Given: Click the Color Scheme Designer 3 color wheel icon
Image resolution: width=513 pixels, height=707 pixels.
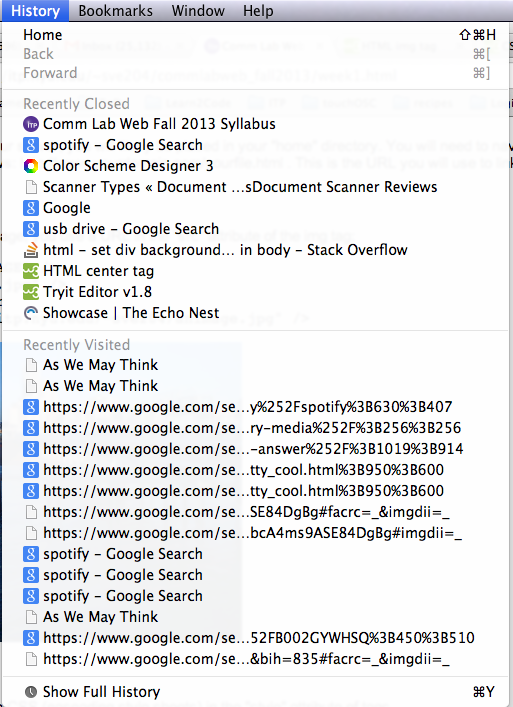Looking at the screenshot, I should [31, 166].
